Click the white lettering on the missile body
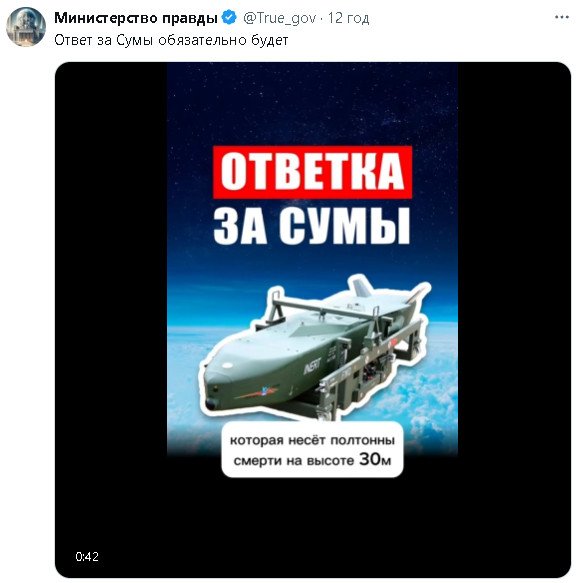The width and height of the screenshot is (579, 583). [312, 366]
